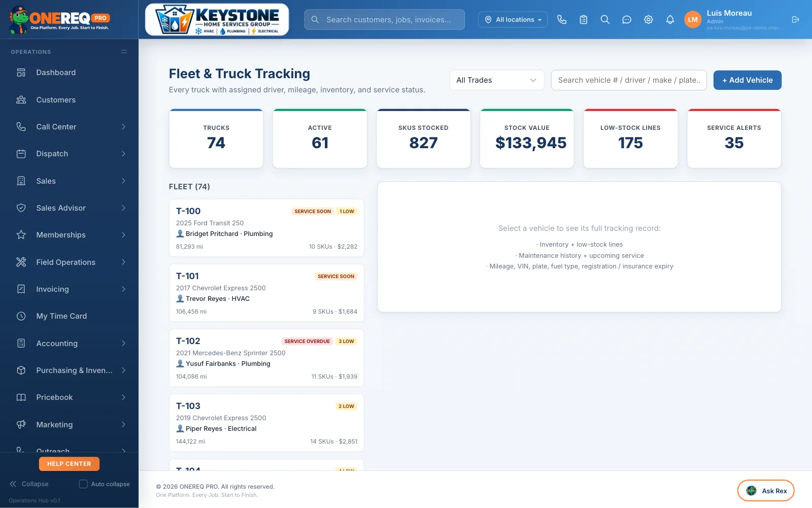Click the logout icon
Screen dimensions: 812x508
(795, 19)
